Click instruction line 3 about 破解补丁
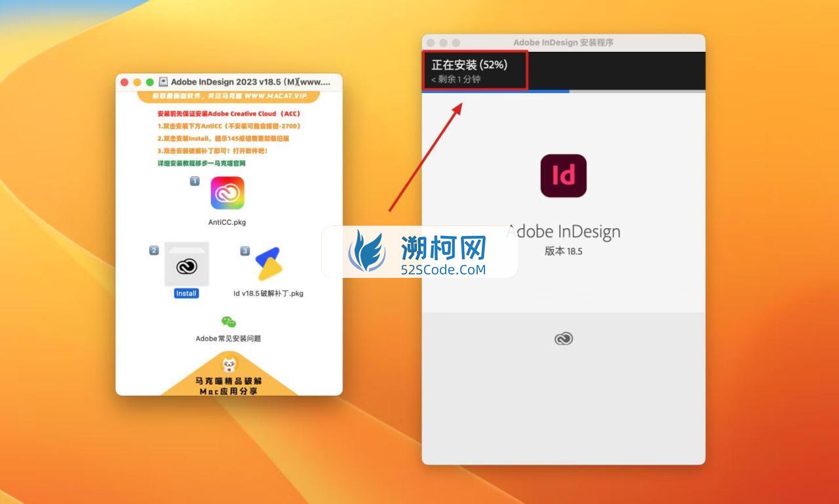 [x=212, y=151]
